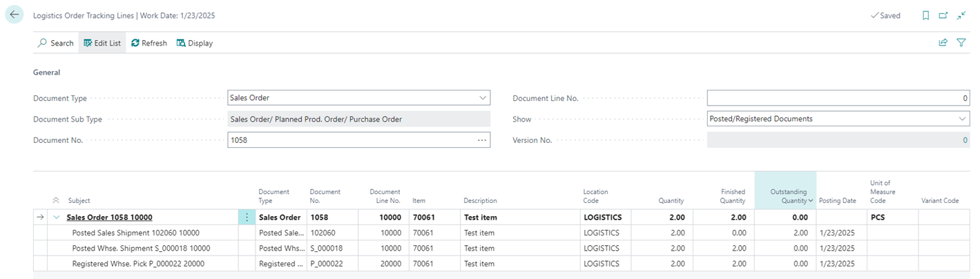Viewport: 980px width, 279px height.
Task: Open page in new window icon
Action: pyautogui.click(x=943, y=15)
